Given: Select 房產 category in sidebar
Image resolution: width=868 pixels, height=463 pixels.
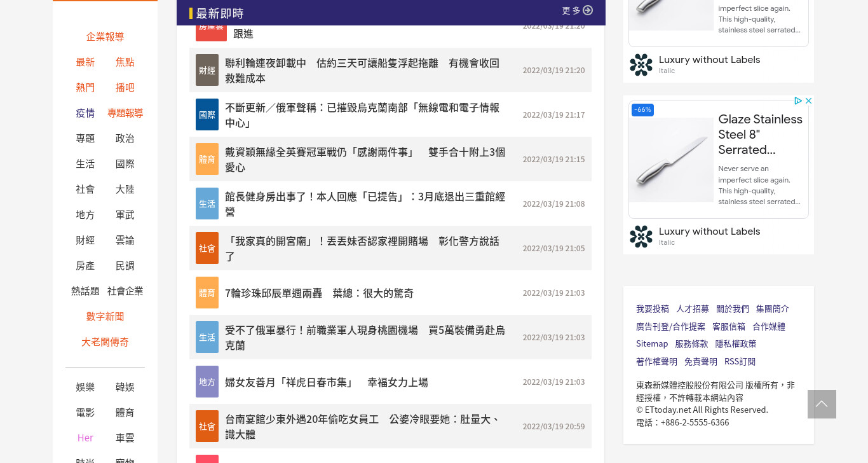Looking at the screenshot, I should click(85, 266).
